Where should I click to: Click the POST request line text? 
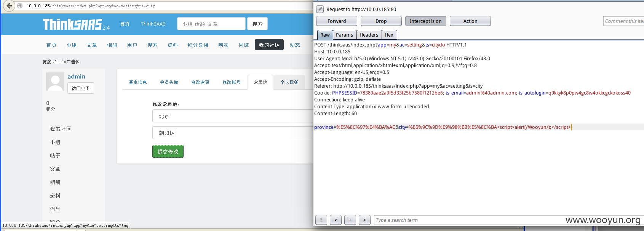[x=390, y=45]
